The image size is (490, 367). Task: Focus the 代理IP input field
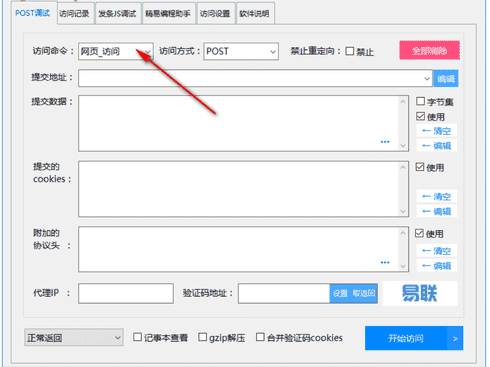click(x=126, y=293)
